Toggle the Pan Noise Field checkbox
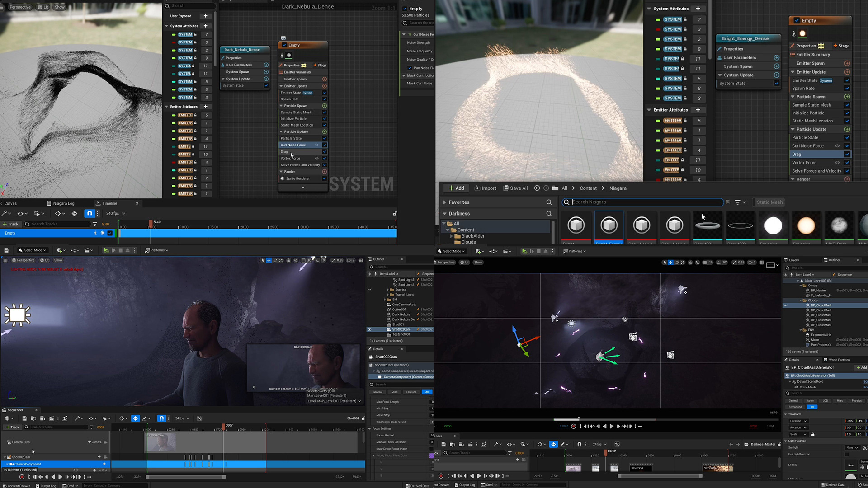 (x=410, y=68)
